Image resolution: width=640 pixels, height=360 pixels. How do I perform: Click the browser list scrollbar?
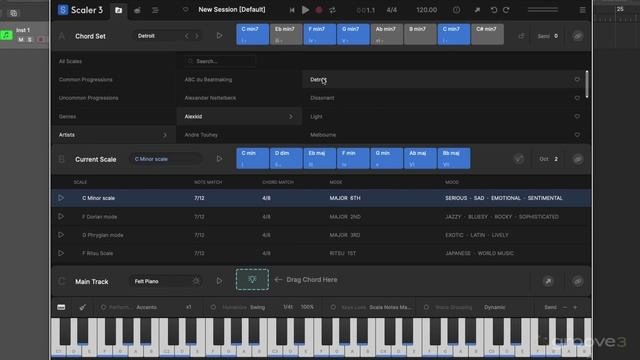pos(587,84)
